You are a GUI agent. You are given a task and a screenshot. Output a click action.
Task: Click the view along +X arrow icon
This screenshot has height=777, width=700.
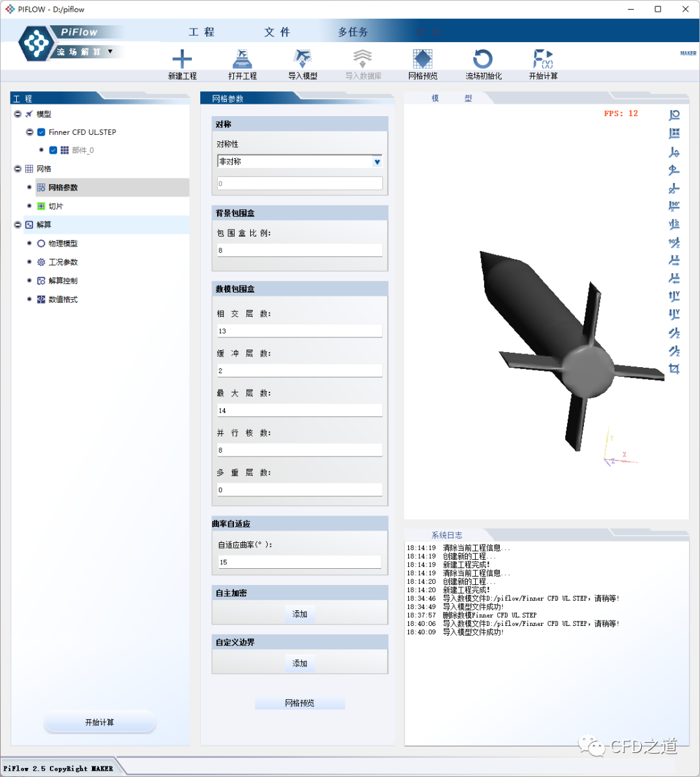coord(674,260)
